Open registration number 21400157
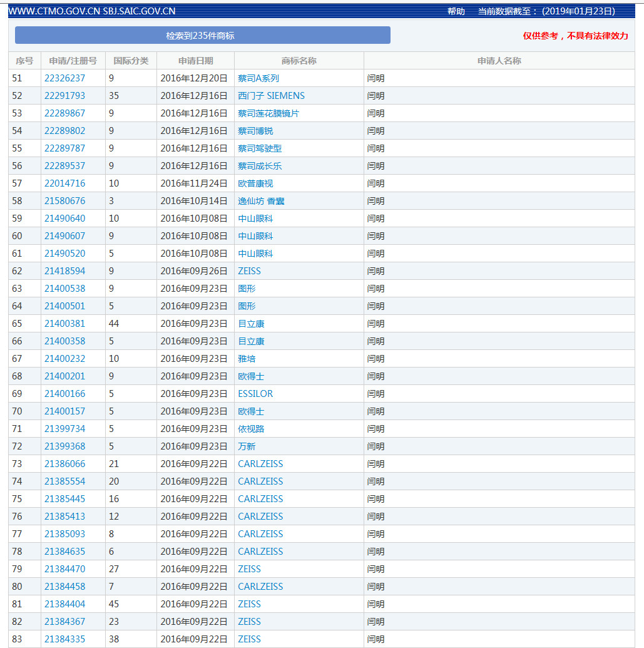Image resolution: width=644 pixels, height=648 pixels. tap(65, 411)
